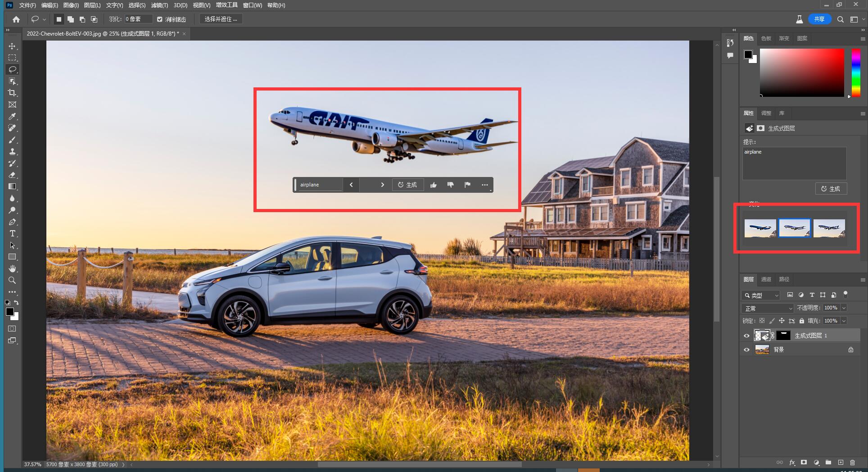Screen dimensions: 868x472
Task: Select the Crop tool
Action: point(12,93)
